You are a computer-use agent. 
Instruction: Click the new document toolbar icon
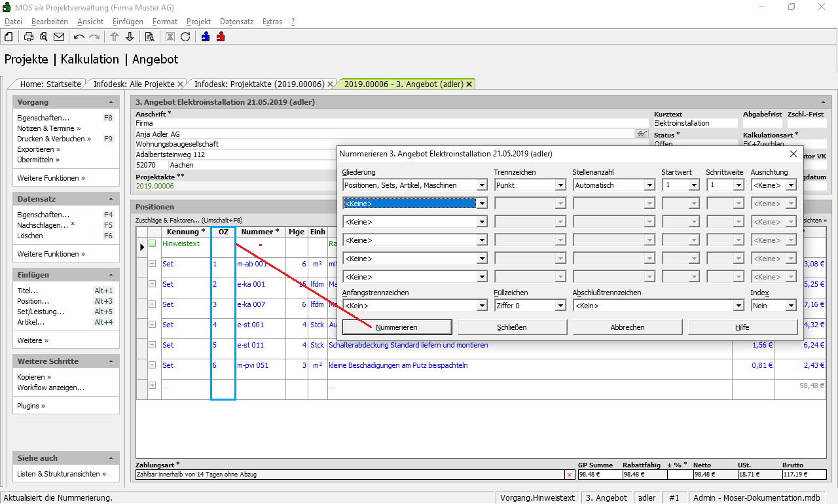(9, 37)
